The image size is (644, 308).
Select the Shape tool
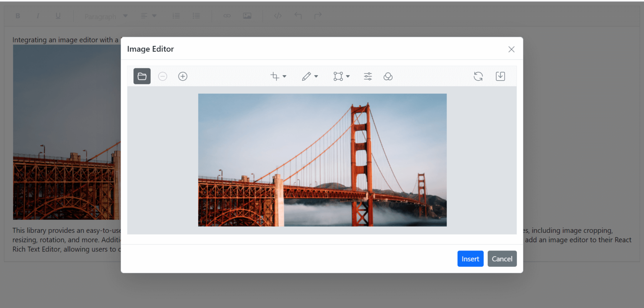click(338, 76)
